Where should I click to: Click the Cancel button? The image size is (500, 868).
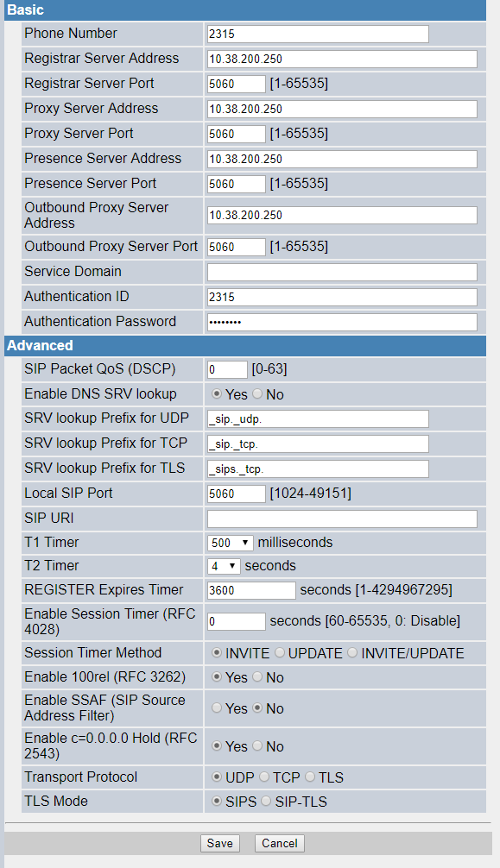280,843
